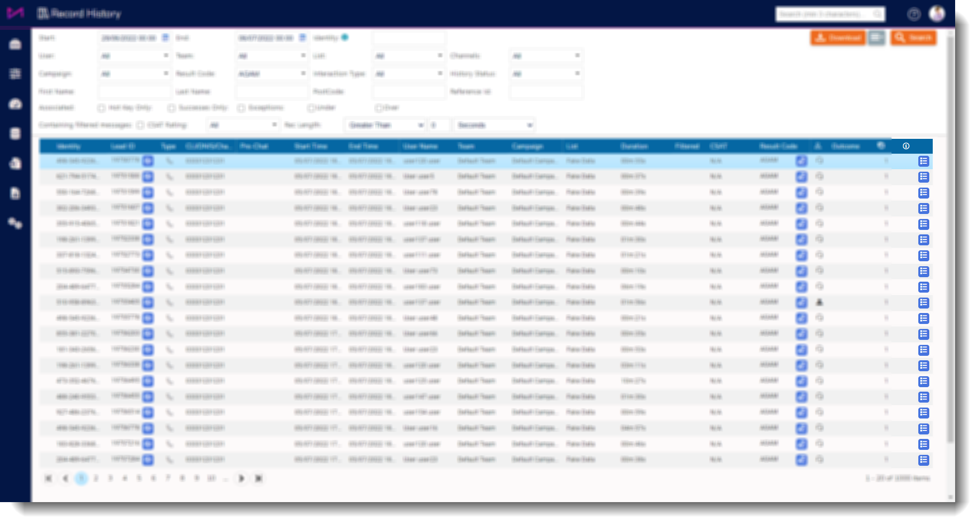The image size is (980, 527).
Task: Open details list icon of highlighted row
Action: [924, 161]
